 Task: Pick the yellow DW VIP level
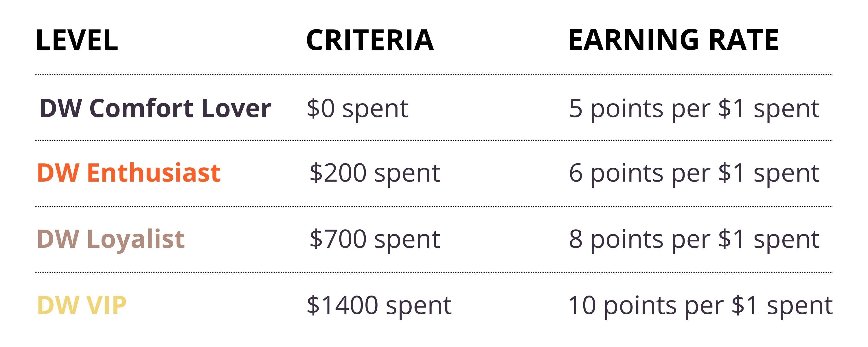click(x=82, y=305)
